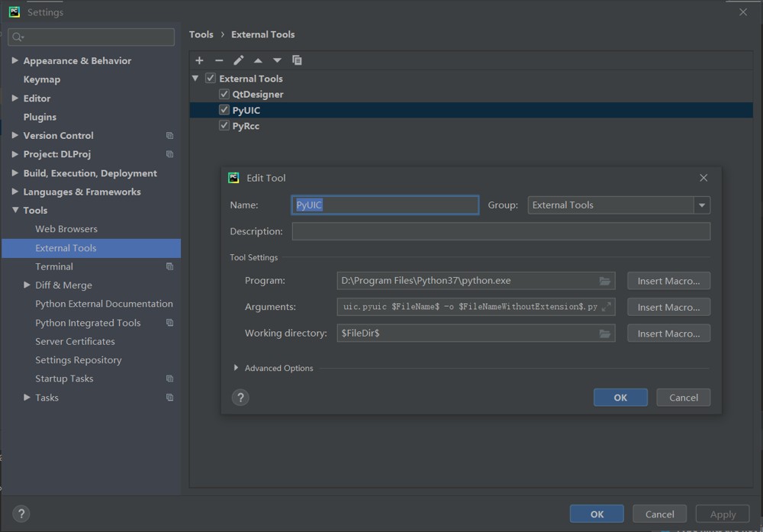Select Keymap in settings sidebar

click(x=42, y=79)
